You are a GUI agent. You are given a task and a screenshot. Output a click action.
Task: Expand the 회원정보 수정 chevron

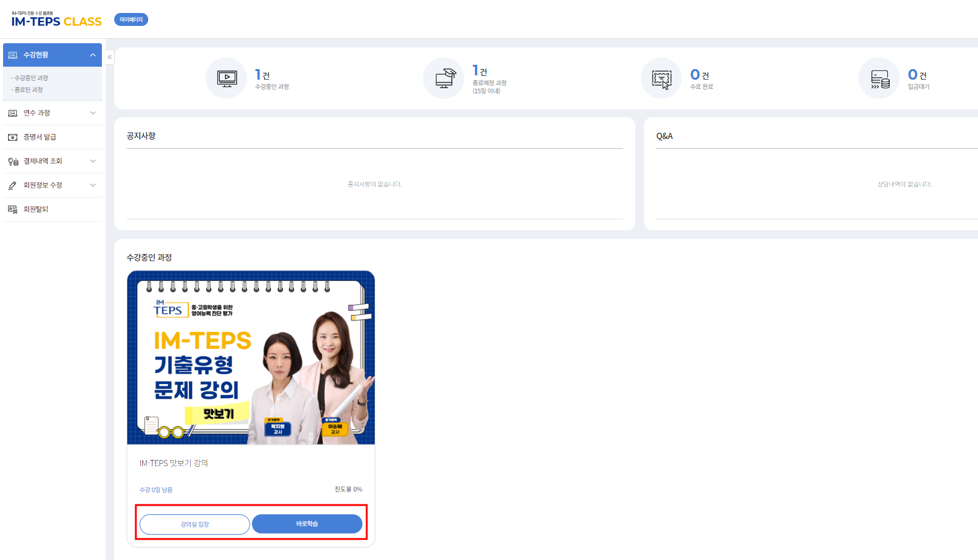(93, 185)
